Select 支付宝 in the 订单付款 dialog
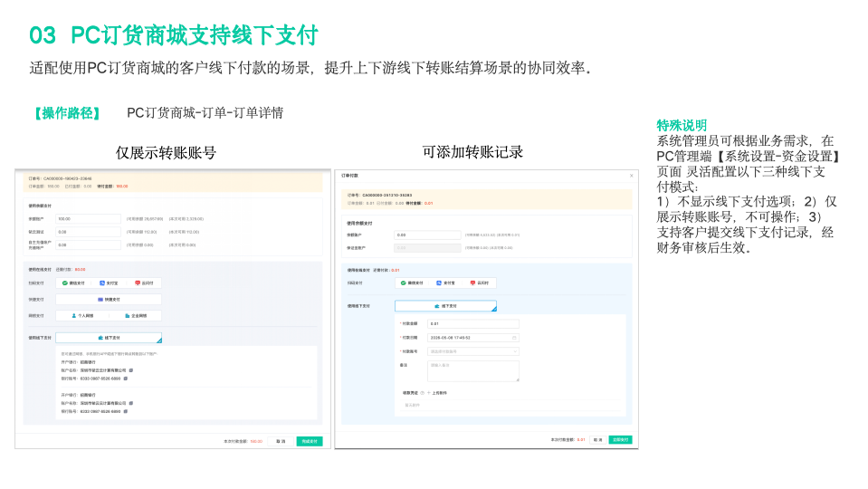 click(x=445, y=283)
